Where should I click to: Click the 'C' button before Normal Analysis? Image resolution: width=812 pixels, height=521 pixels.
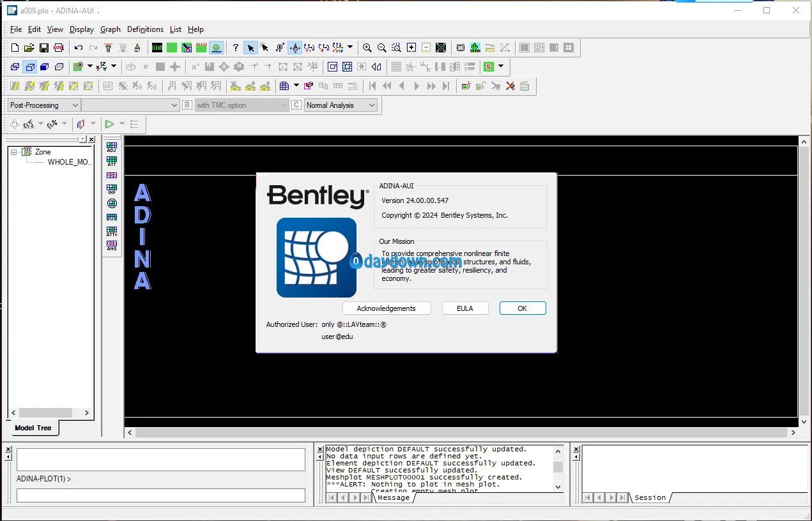point(296,105)
